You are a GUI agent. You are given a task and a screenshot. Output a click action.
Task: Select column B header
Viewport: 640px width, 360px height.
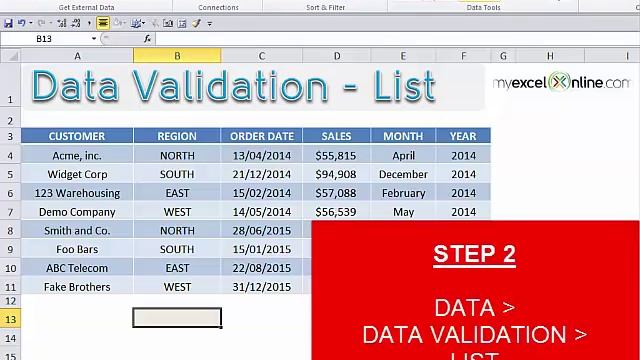tap(177, 56)
